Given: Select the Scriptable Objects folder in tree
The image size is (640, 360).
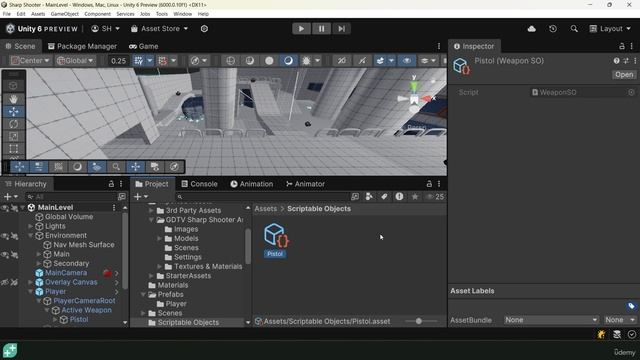Looking at the screenshot, I should point(188,322).
